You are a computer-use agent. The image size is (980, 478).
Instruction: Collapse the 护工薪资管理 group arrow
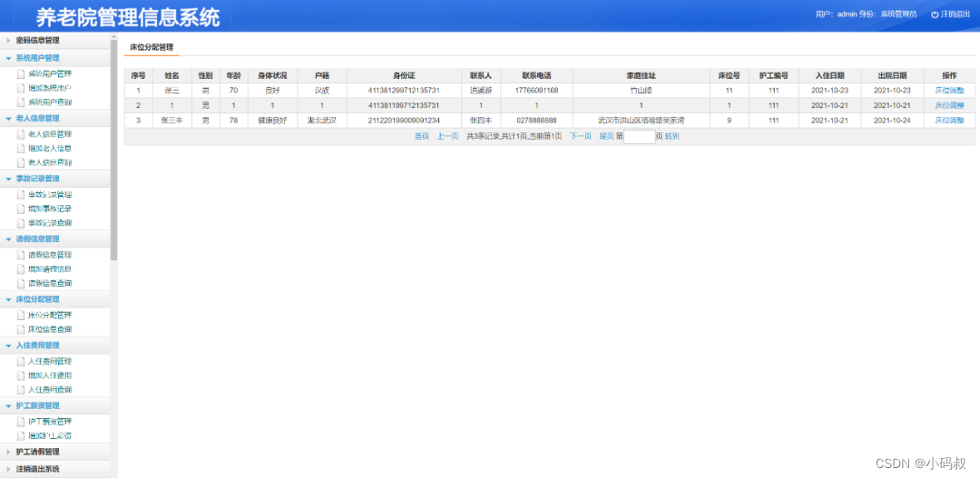pyautogui.click(x=8, y=405)
